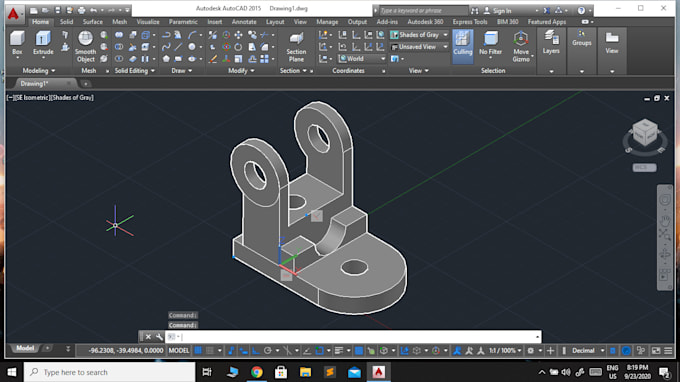Viewport: 680px width, 382px height.
Task: Click the Smooth Object mesh tool
Action: tap(85, 47)
